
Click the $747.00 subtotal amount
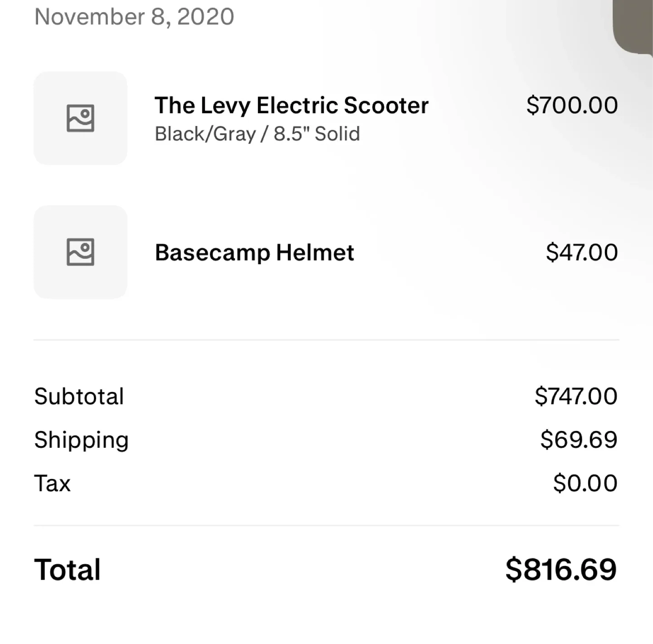pyautogui.click(x=576, y=396)
